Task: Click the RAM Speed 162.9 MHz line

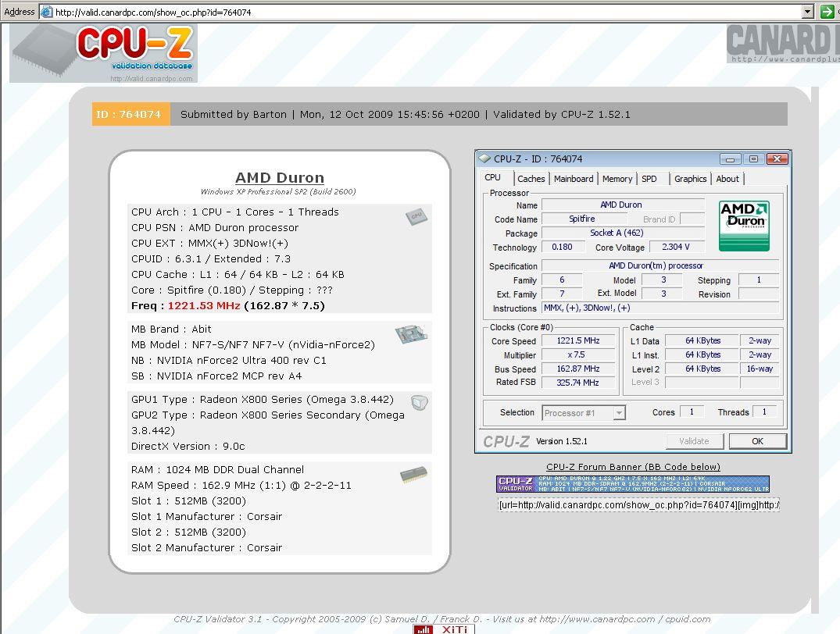Action: tap(241, 485)
